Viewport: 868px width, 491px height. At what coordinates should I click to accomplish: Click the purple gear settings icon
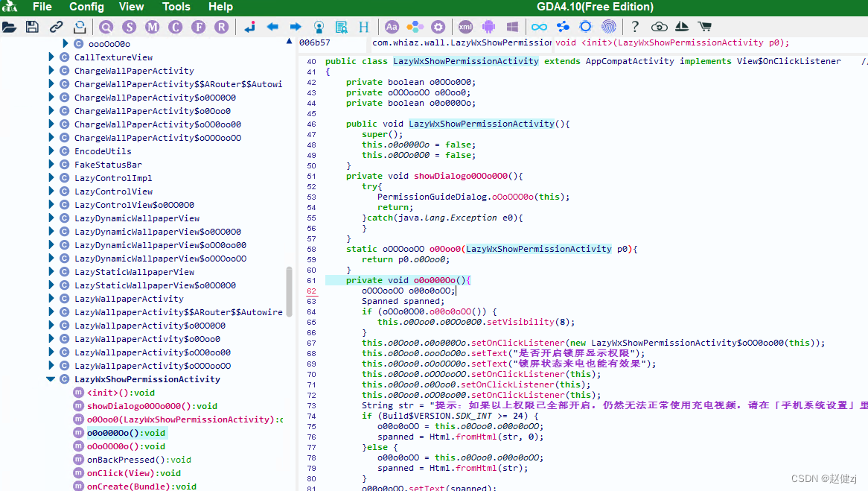pos(438,27)
